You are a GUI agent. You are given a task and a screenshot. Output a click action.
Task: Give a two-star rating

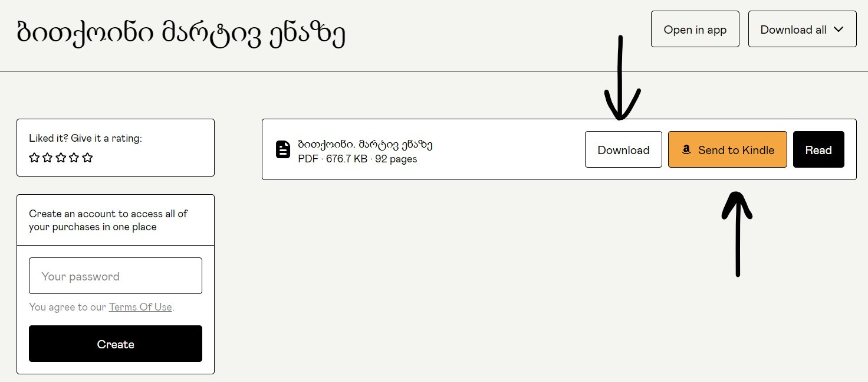pos(48,158)
